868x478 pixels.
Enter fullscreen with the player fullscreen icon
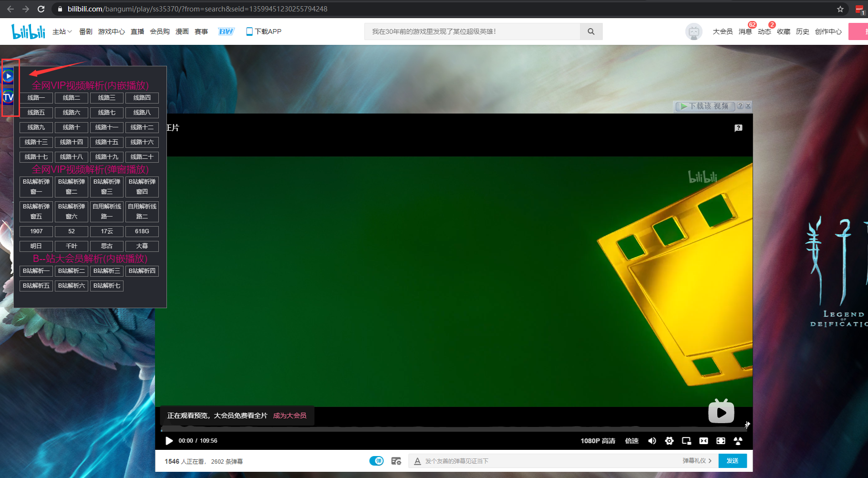(721, 441)
